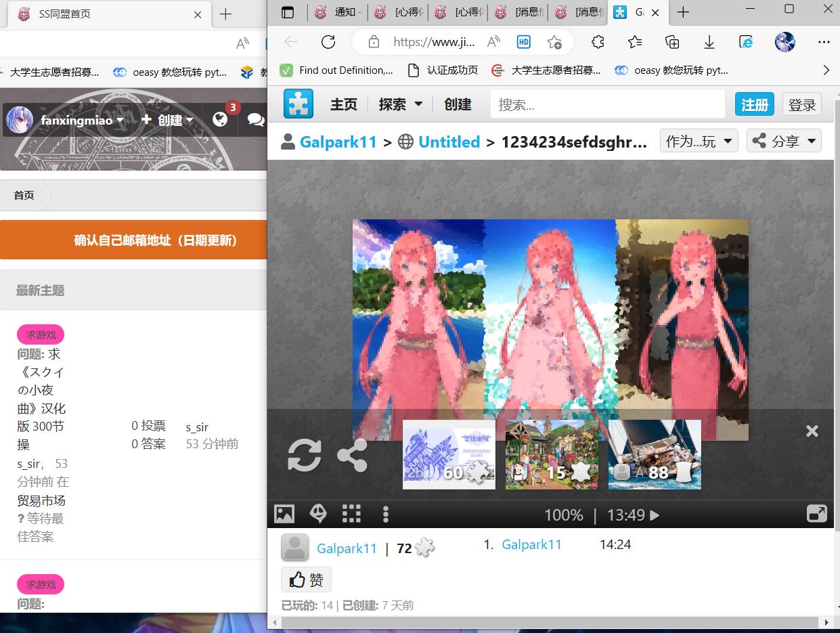Open the puzzle three-dot options menu
840x633 pixels.
pyautogui.click(x=385, y=515)
